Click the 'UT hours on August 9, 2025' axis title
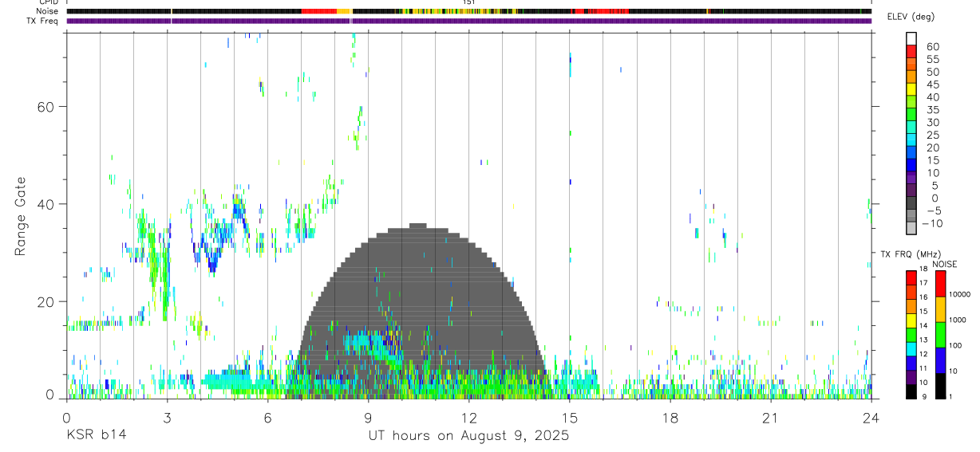Image resolution: width=980 pixels, height=452 pixels. [468, 435]
